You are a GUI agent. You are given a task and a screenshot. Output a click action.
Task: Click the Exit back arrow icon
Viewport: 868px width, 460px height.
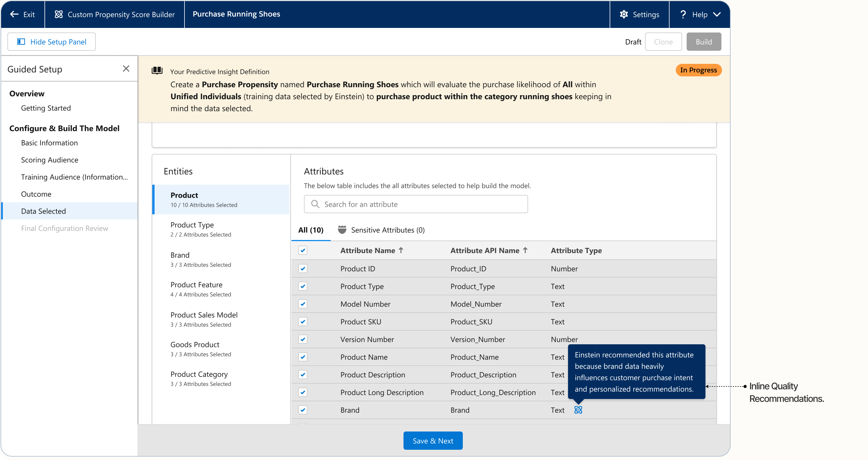(14, 14)
